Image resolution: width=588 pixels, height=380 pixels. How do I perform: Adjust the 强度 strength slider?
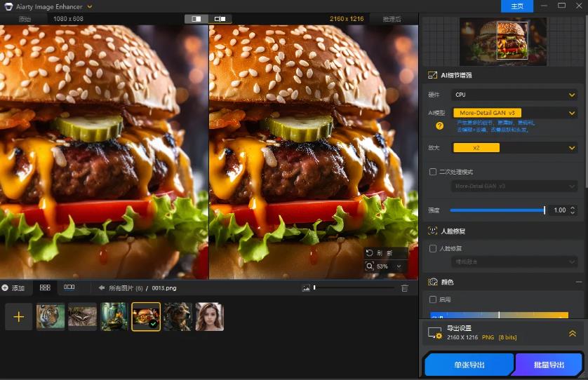(x=497, y=210)
